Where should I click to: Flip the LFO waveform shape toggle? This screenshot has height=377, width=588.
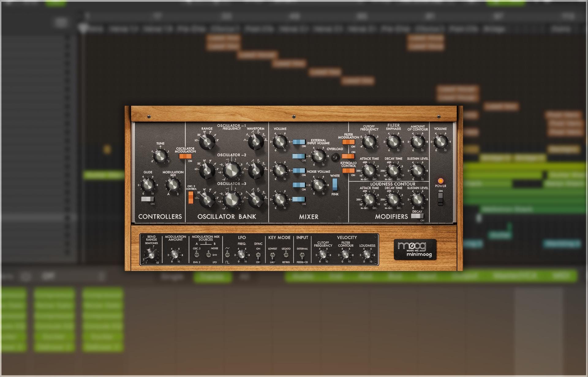pos(227,254)
